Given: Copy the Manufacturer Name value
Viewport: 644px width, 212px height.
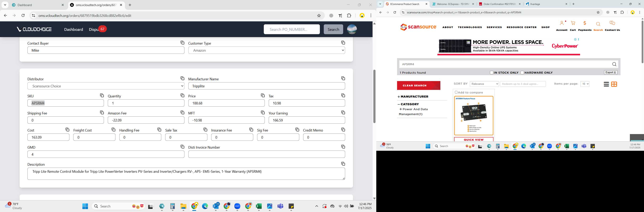Looking at the screenshot, I should pyautogui.click(x=343, y=78).
